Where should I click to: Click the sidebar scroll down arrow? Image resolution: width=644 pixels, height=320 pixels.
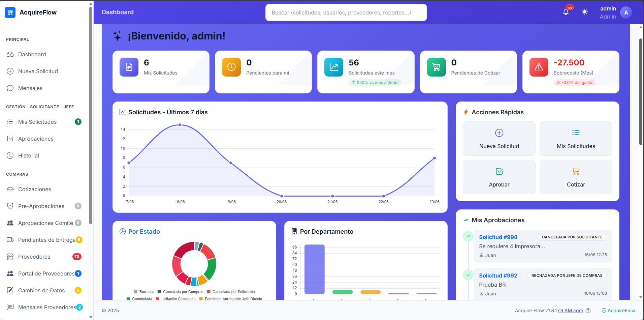click(x=91, y=317)
